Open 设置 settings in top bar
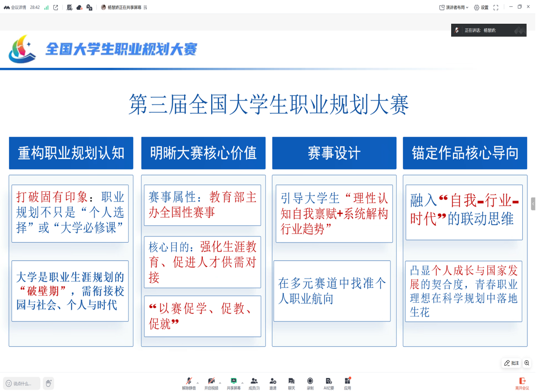The image size is (536, 392). click(x=481, y=8)
